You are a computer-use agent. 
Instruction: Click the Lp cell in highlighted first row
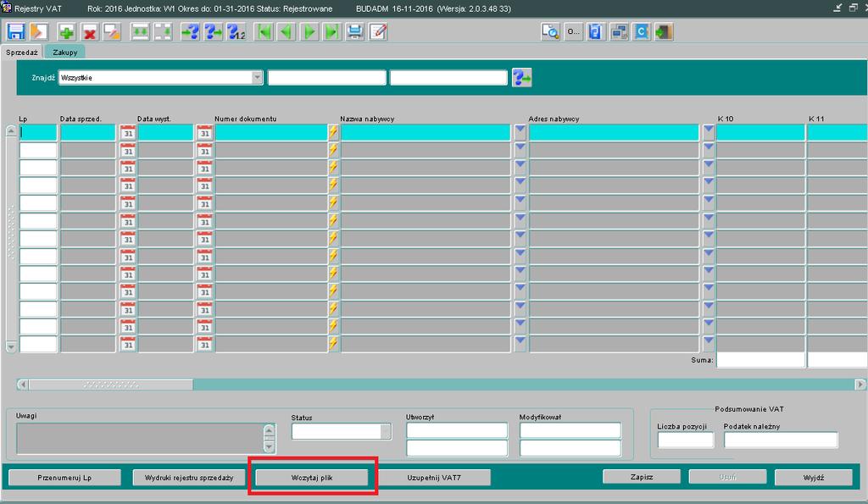38,133
